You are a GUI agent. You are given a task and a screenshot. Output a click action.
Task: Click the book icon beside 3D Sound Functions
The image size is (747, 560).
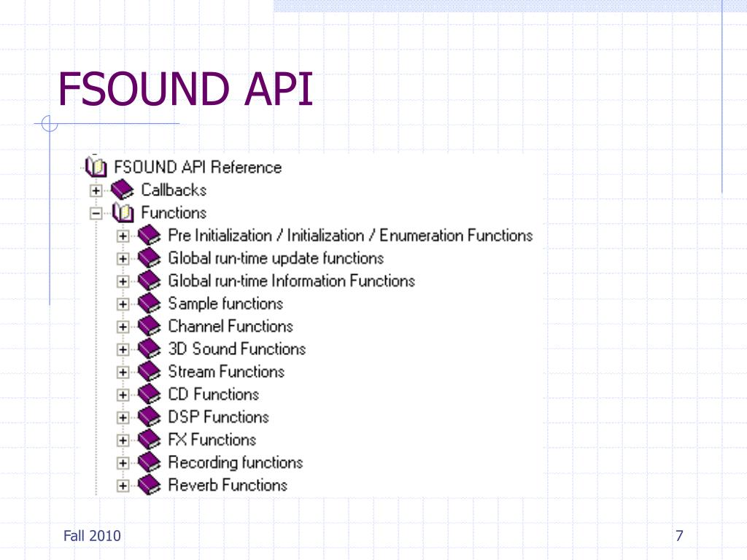click(149, 349)
